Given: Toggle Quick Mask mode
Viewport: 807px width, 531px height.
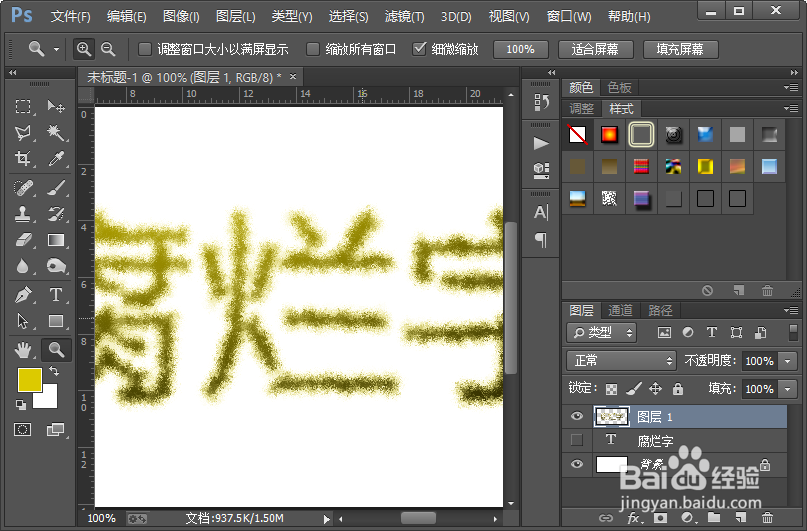Looking at the screenshot, I should point(23,429).
